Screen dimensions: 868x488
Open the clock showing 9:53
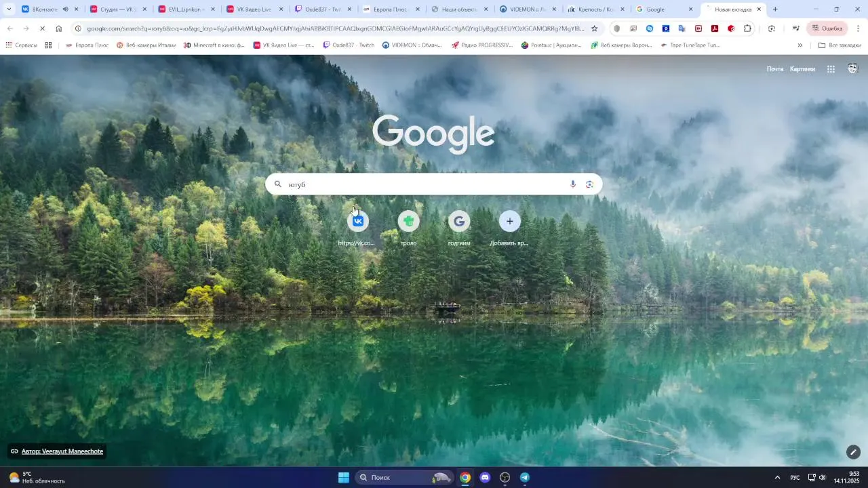coord(848,477)
